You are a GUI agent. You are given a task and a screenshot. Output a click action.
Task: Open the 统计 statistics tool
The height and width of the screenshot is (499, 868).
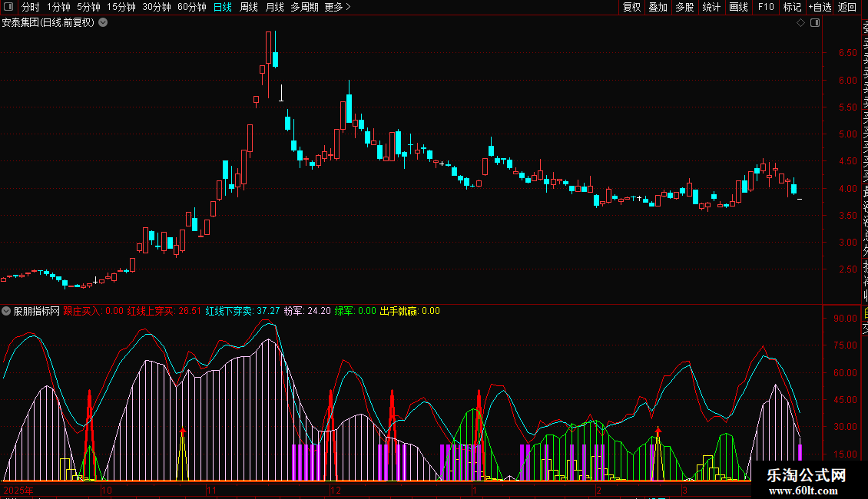(x=711, y=7)
